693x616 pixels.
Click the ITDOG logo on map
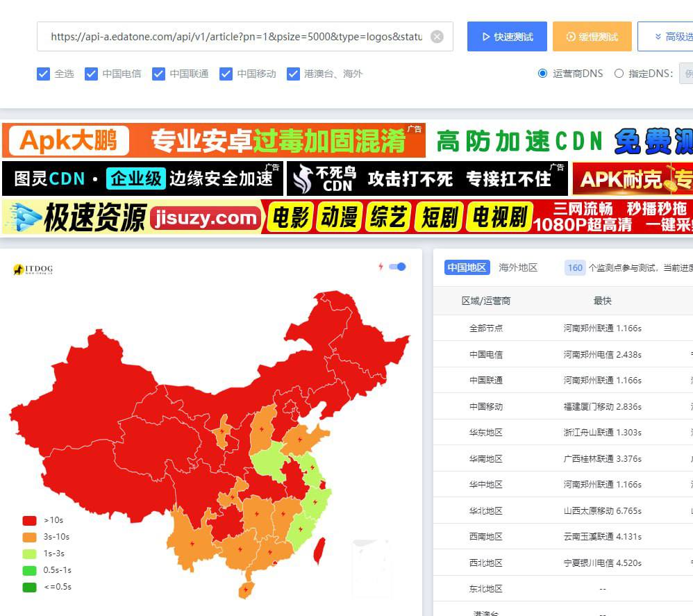(x=33, y=270)
